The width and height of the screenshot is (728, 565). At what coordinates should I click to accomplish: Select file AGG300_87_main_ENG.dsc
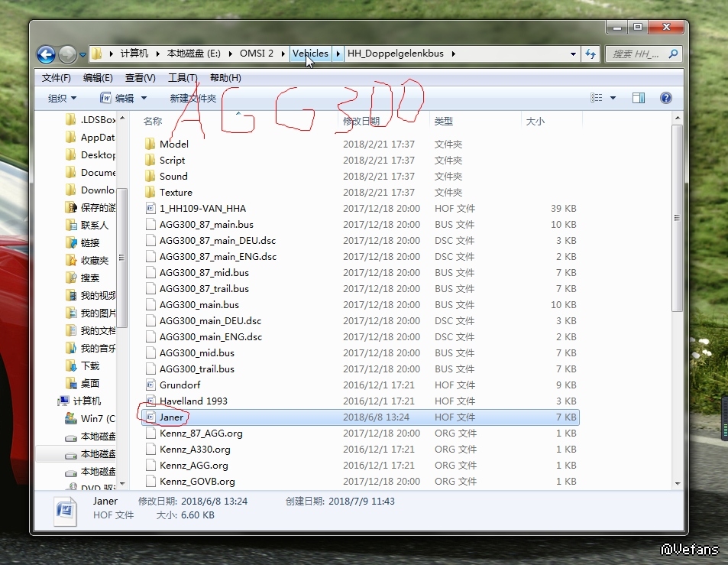coord(218,256)
